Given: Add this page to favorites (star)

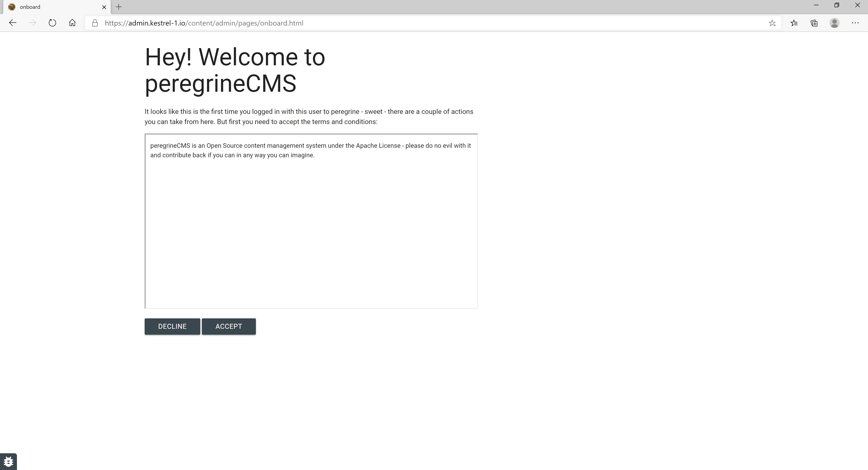Looking at the screenshot, I should click(772, 23).
